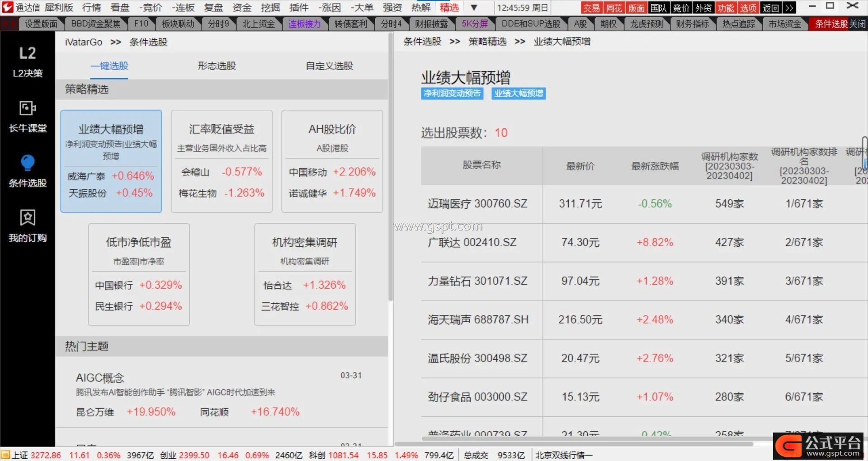Open the 长牛课堂 sidebar icon

[28, 117]
